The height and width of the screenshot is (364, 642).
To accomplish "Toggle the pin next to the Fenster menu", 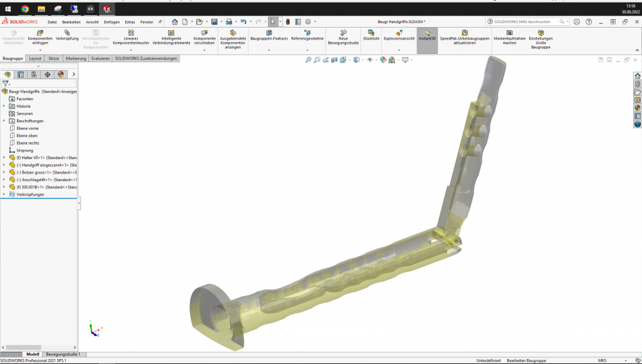I will 160,21.
